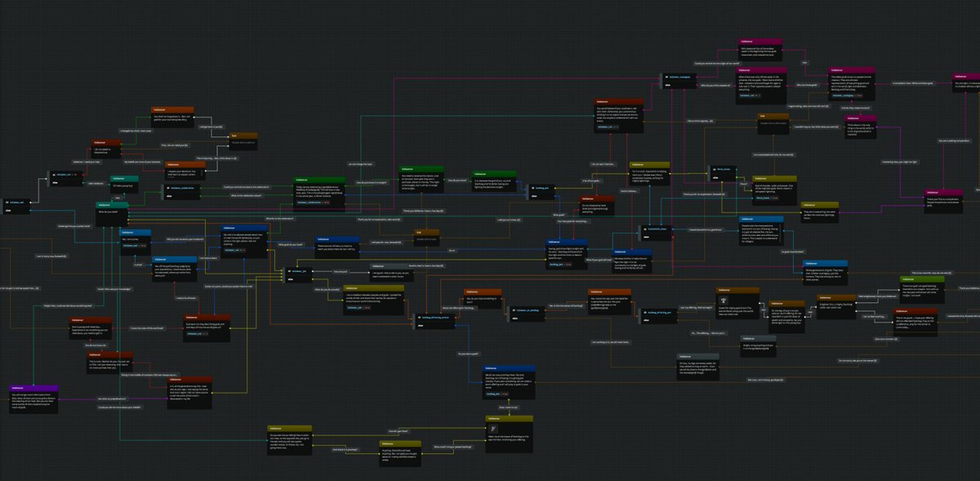Click the 'What are you actually?' edge label

326,289
